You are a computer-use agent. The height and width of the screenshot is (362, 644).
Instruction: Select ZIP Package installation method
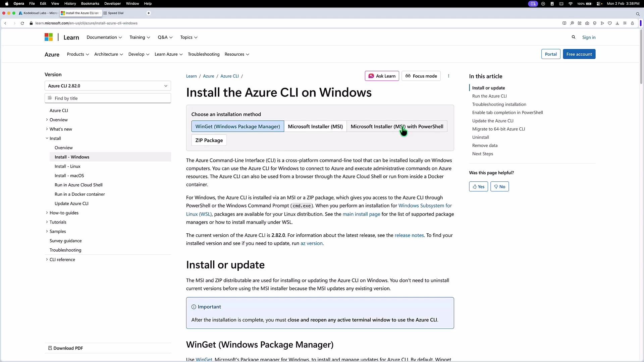coord(209,140)
